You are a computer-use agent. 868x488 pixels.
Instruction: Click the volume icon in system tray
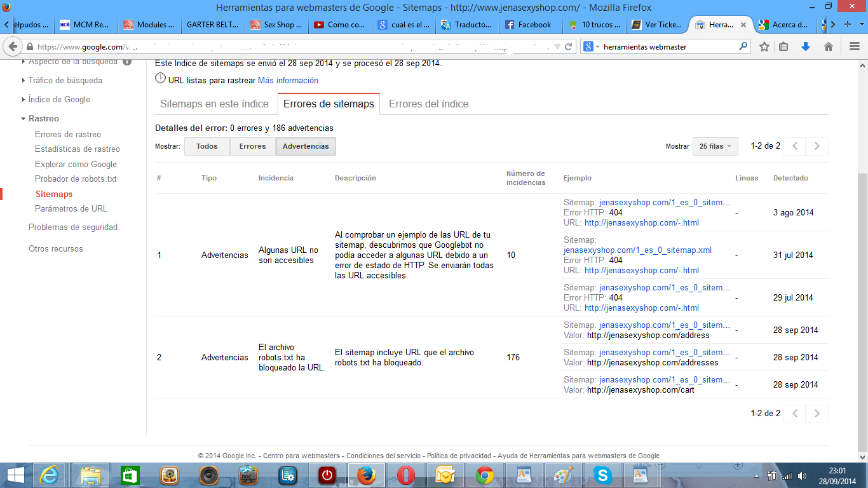coord(802,476)
